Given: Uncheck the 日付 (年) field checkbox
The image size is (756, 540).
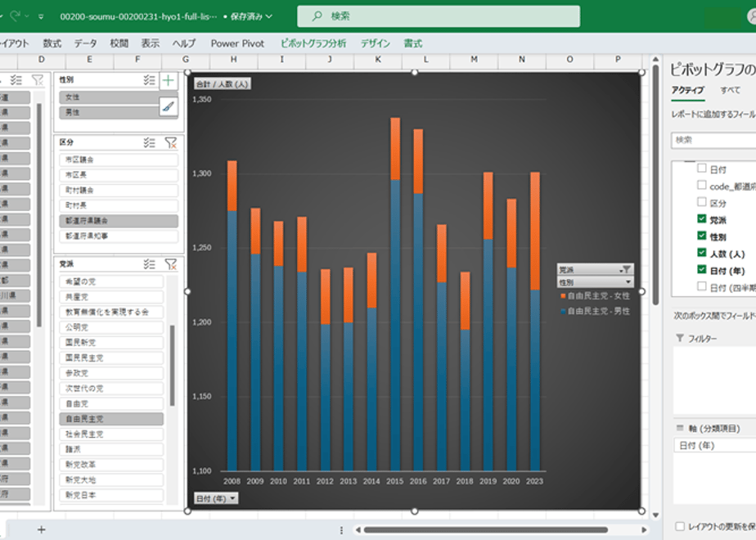Looking at the screenshot, I should tap(702, 269).
